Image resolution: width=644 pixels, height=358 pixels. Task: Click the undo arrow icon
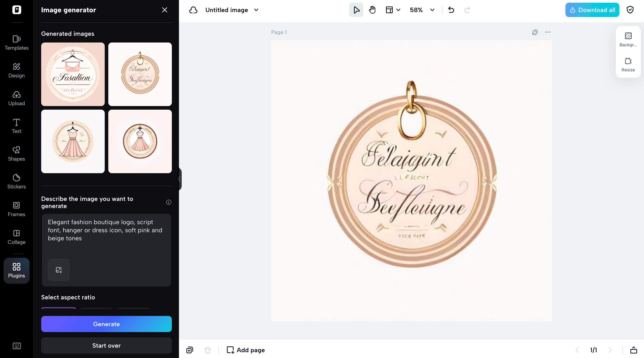[x=451, y=10]
